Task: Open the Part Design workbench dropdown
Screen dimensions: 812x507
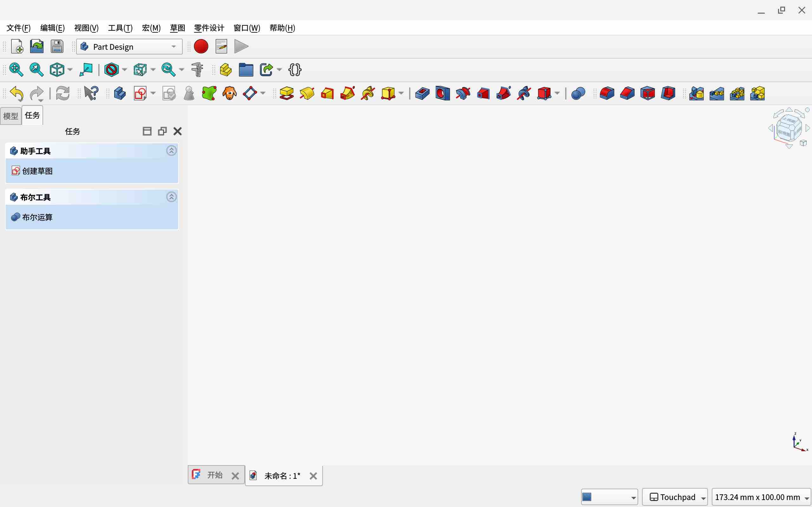Action: pyautogui.click(x=129, y=47)
